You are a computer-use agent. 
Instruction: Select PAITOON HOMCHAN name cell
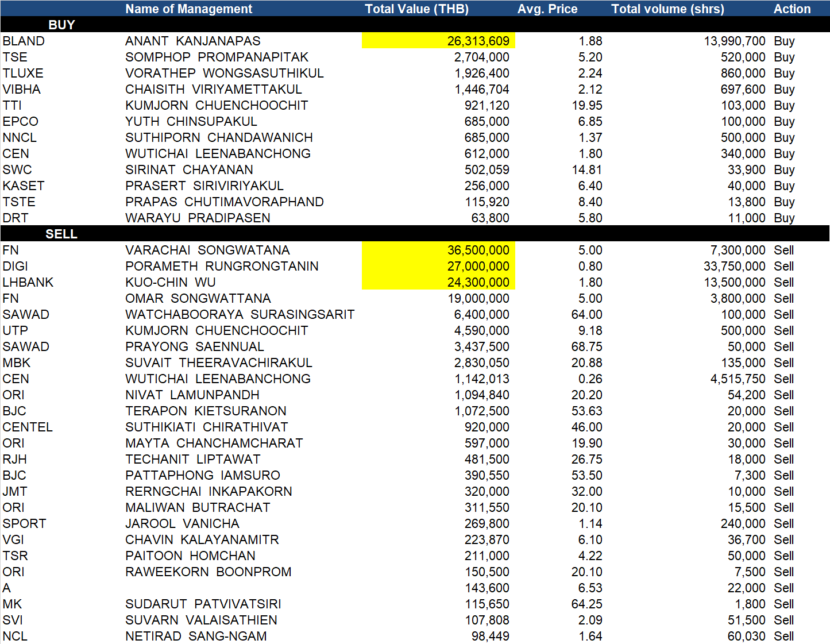point(191,556)
